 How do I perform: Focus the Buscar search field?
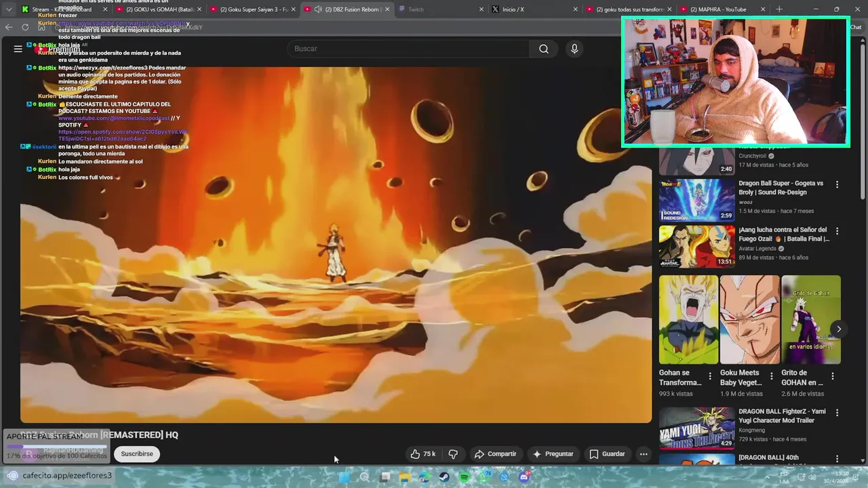pyautogui.click(x=409, y=49)
